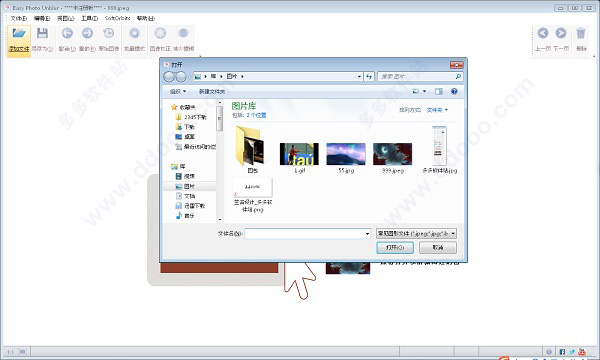Image resolution: width=600 pixels, height=360 pixels.
Task: Click the breadcrumb arrow after Libraries
Action: tap(221, 77)
